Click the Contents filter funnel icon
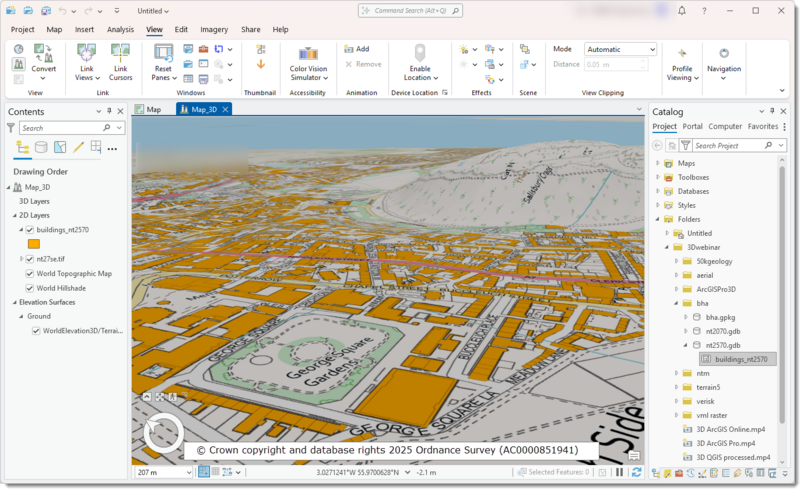Viewport: 800px width, 489px height. (11, 128)
